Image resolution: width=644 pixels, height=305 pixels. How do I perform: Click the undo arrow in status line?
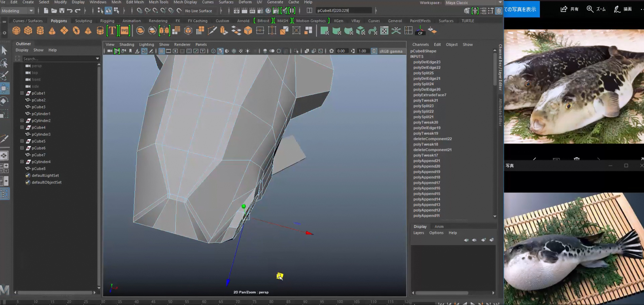pos(70,11)
